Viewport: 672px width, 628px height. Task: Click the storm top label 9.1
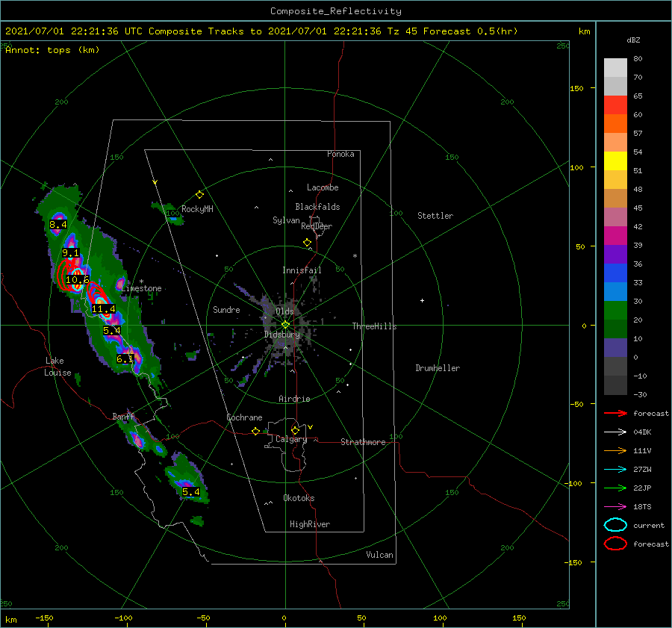click(x=71, y=253)
